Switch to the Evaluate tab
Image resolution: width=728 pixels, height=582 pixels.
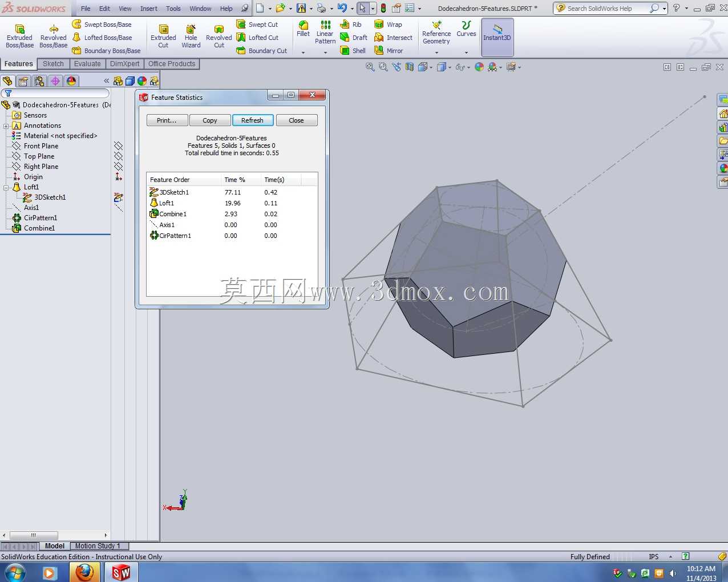87,64
